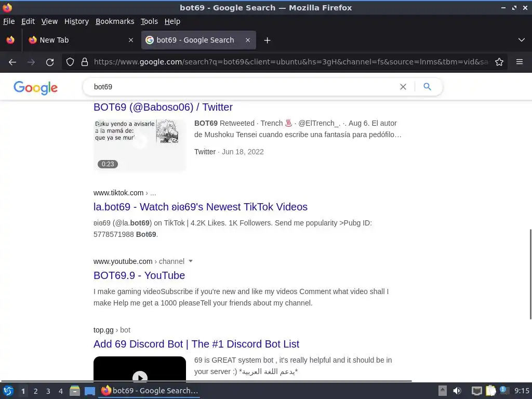Open tracking protection shield icon
Screen dimensions: 532x399
pos(70,62)
